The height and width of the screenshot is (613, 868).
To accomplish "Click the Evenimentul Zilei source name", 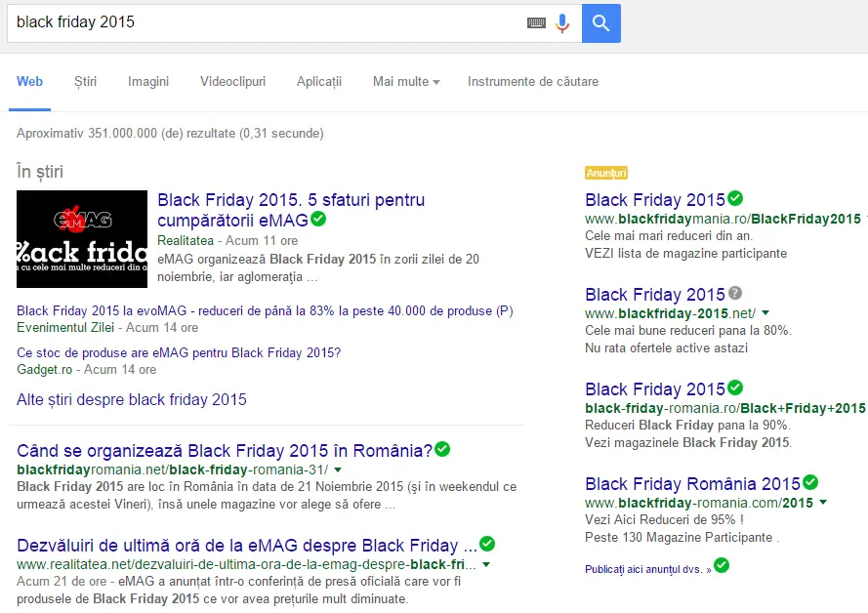I will click(x=65, y=328).
